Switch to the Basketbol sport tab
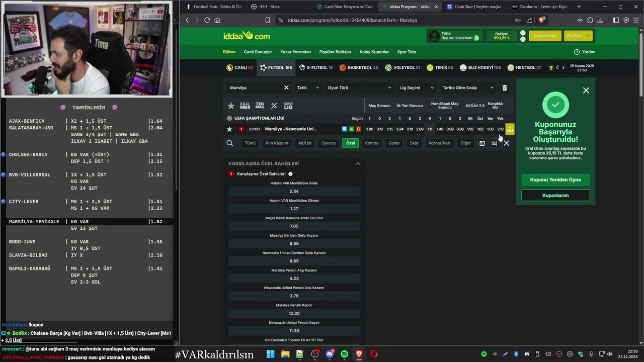Screen dimensions: 644x362 [x=359, y=67]
